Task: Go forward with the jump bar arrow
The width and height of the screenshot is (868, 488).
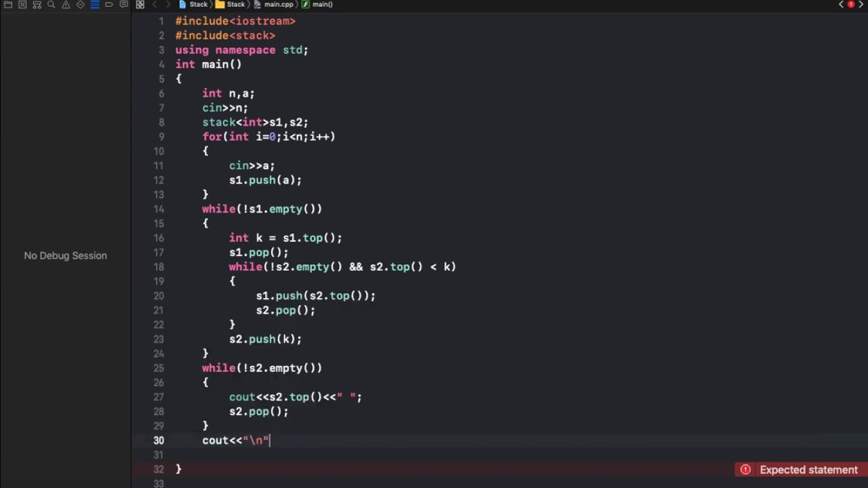Action: point(168,5)
